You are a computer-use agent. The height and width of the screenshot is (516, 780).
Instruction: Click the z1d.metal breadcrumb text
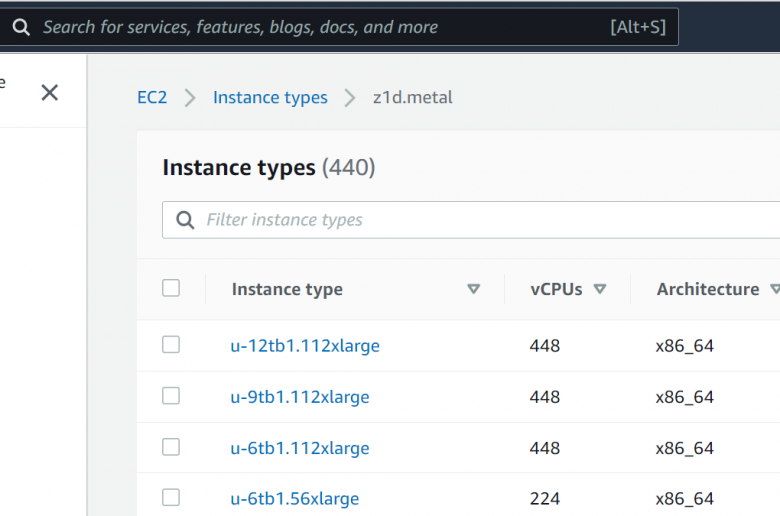pos(412,98)
